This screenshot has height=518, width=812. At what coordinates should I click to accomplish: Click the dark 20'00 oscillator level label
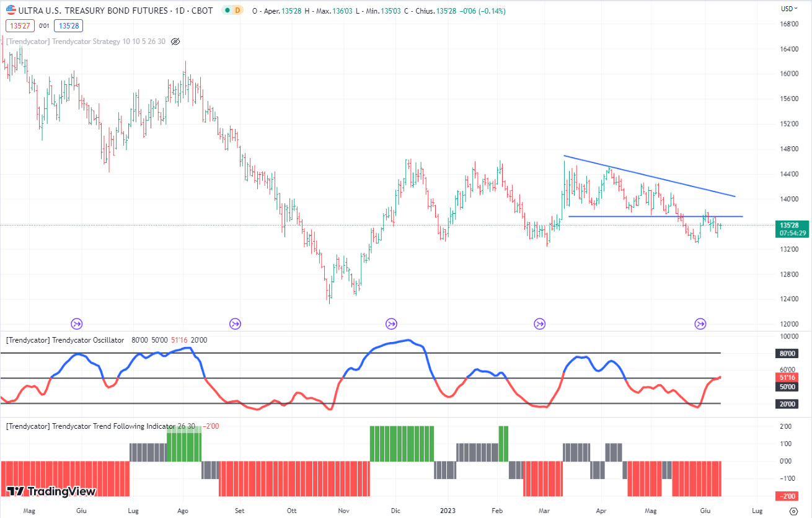pos(787,404)
